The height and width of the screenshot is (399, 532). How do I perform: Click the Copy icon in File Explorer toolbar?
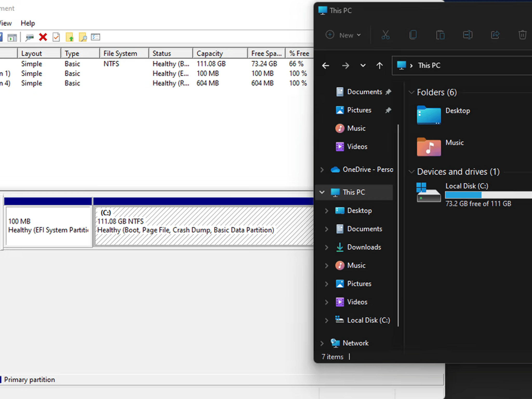(x=413, y=35)
